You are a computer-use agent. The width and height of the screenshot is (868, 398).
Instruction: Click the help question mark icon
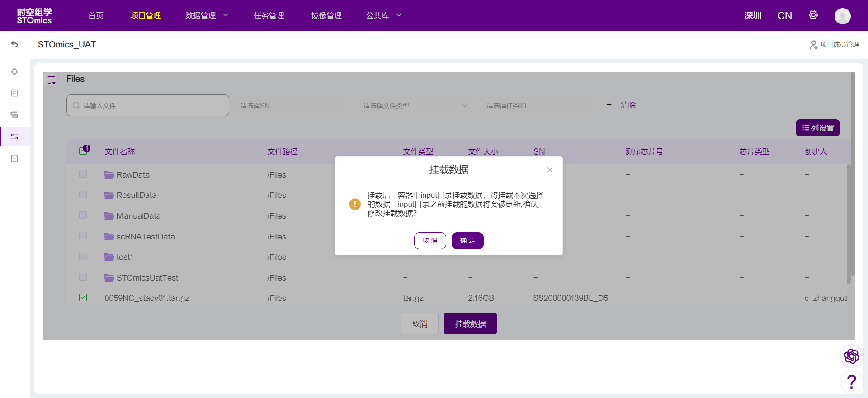coord(851,382)
